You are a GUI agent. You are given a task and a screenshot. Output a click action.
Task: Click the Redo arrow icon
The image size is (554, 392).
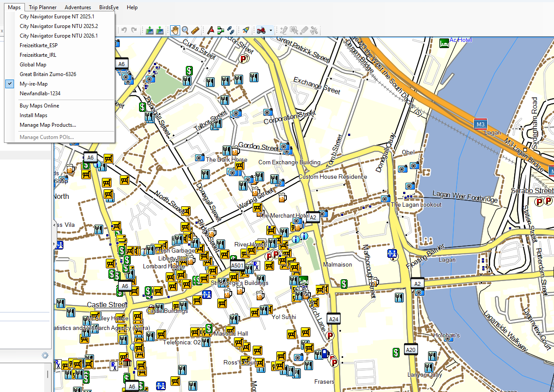(134, 30)
